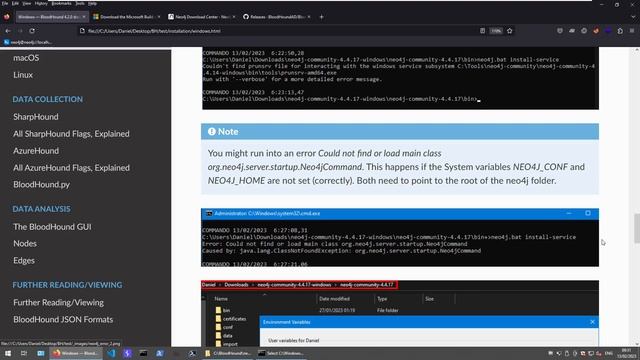The width and height of the screenshot is (640, 360).
Task: List all tabs dropdown arrow
Action: (x=633, y=17)
